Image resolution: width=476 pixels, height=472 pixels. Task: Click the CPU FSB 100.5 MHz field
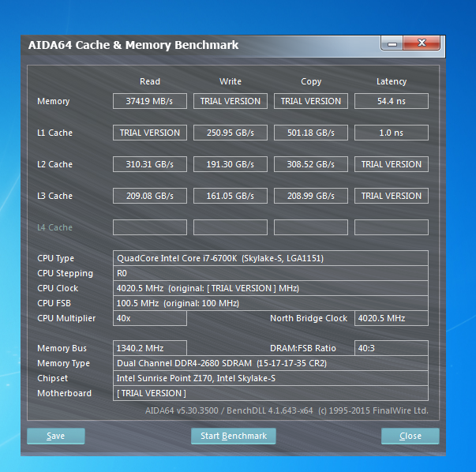click(x=271, y=303)
